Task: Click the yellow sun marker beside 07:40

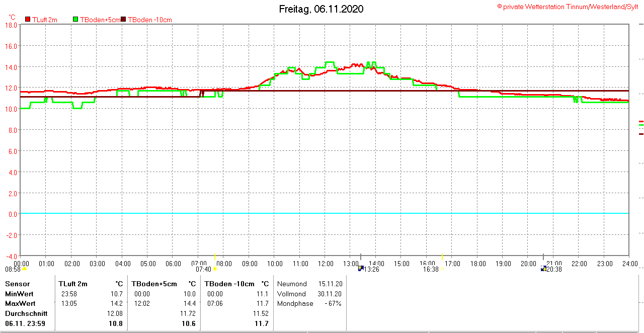Action: click(215, 269)
